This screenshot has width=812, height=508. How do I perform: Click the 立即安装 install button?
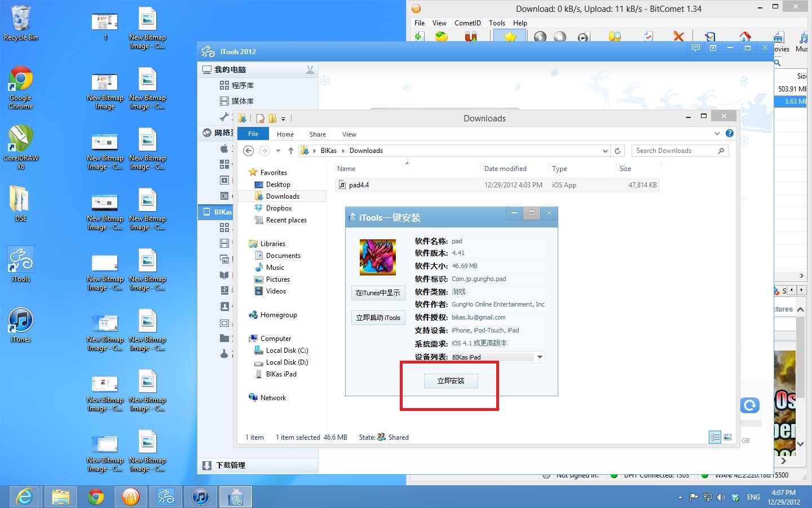[x=451, y=381]
